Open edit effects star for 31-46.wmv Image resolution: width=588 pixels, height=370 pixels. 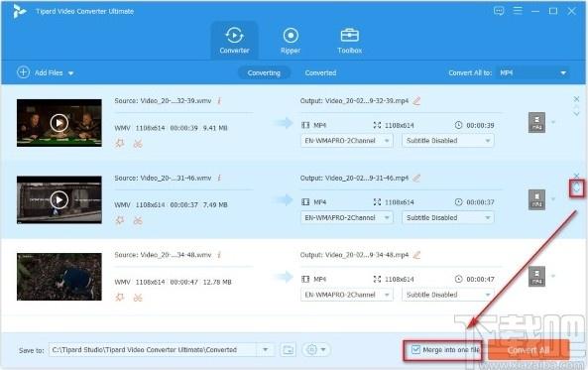120,220
